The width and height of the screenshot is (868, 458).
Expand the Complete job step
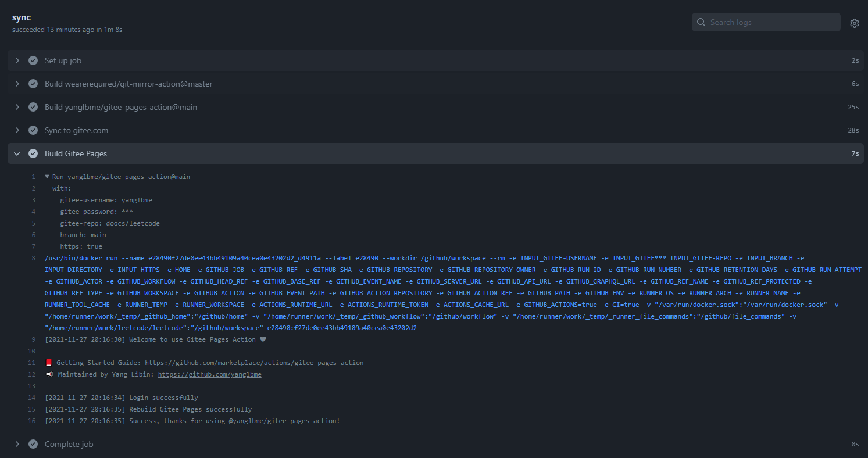(17, 444)
